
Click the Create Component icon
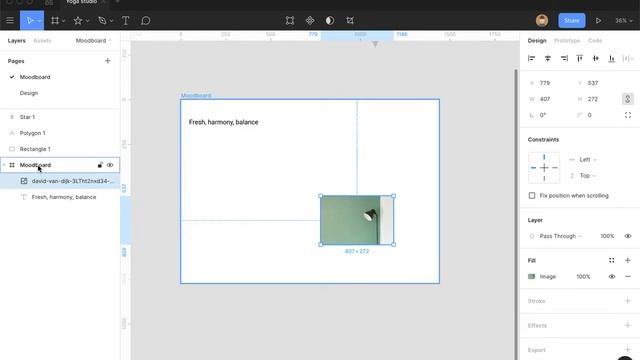click(x=310, y=20)
